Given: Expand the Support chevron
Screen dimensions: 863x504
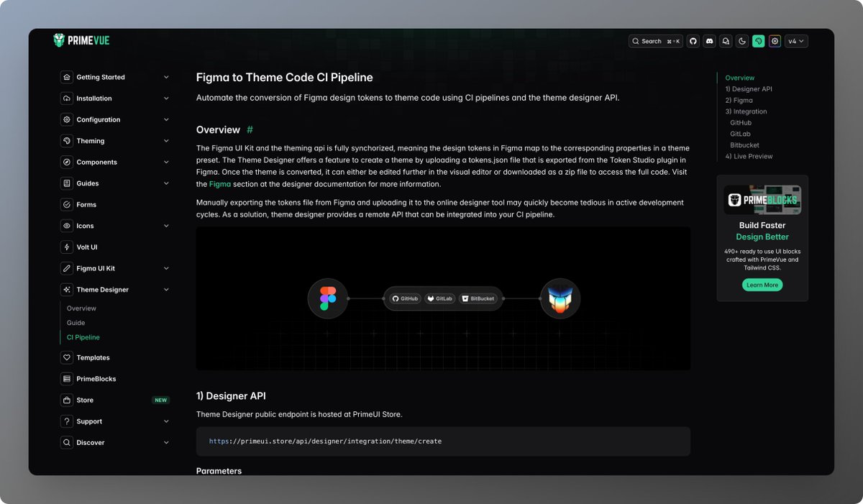Looking at the screenshot, I should [x=166, y=421].
